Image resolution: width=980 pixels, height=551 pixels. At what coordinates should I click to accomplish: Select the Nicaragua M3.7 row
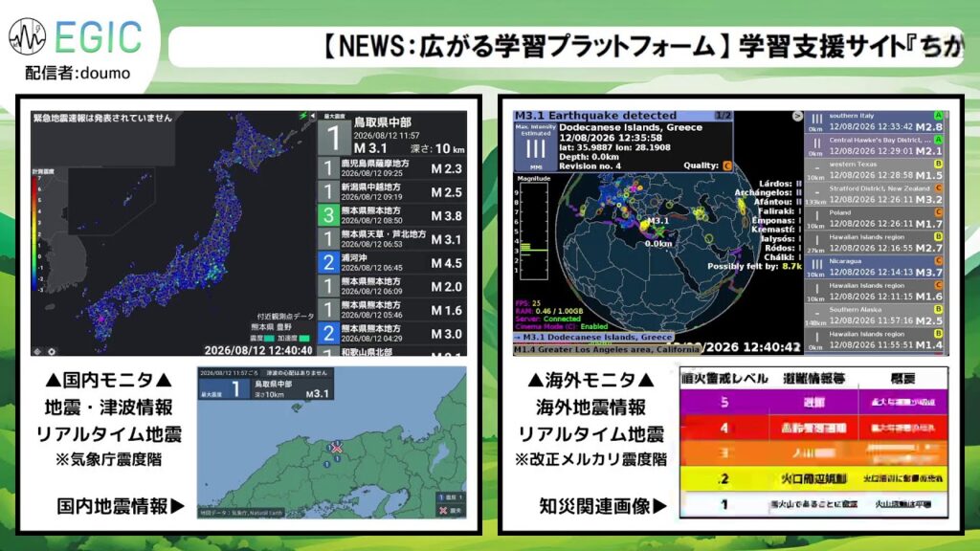coord(874,268)
